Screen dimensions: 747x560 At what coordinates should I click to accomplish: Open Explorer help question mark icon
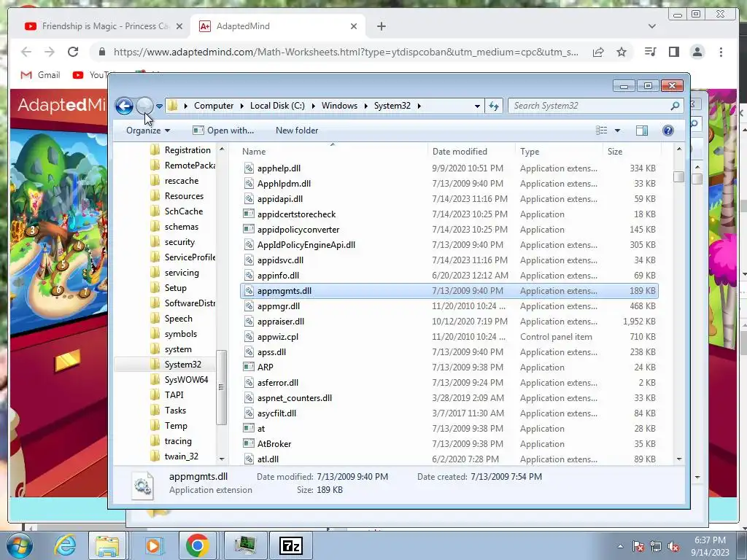(x=668, y=131)
